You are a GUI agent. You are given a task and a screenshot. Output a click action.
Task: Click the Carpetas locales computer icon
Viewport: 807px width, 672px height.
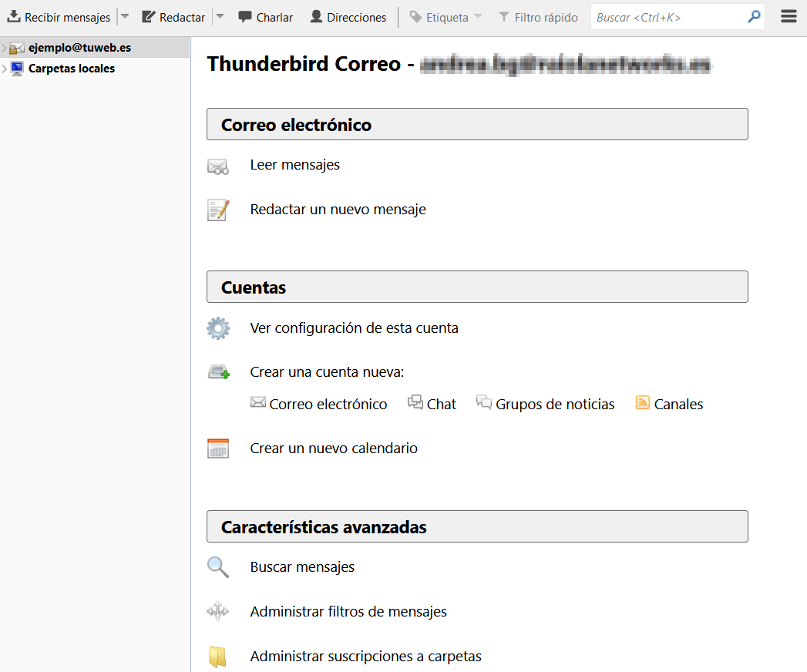tap(17, 69)
